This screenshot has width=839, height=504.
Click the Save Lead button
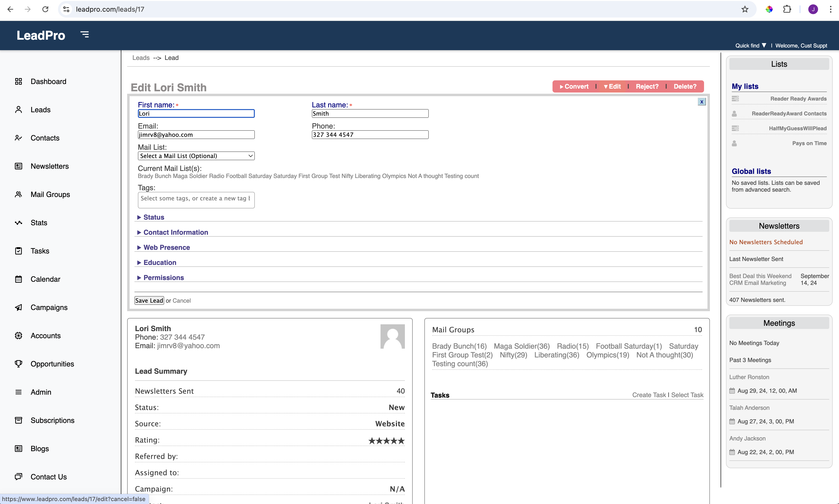(149, 300)
